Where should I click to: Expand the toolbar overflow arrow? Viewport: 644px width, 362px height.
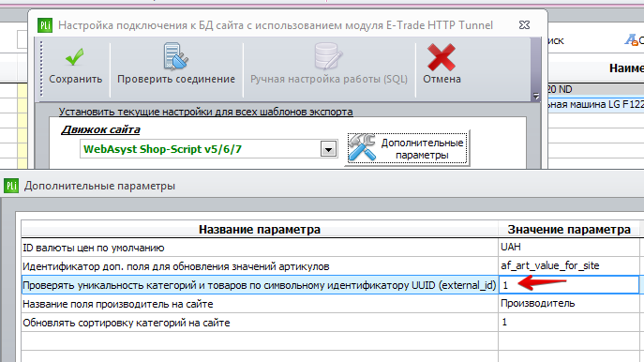[535, 96]
